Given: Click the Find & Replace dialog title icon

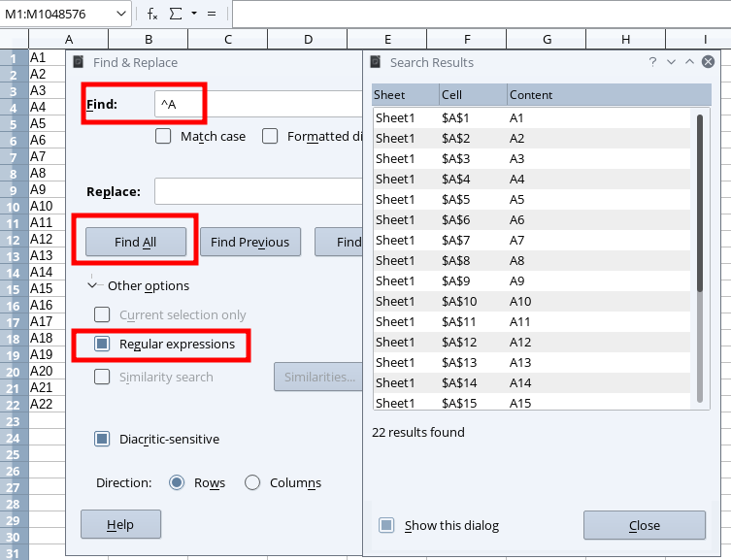Looking at the screenshot, I should (x=79, y=62).
